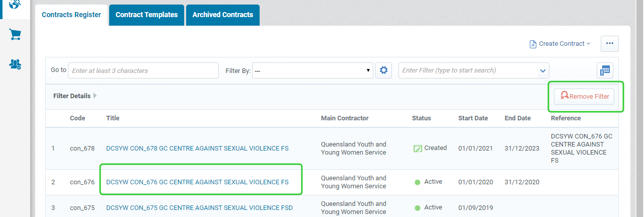The width and height of the screenshot is (644, 217).
Task: Click the three-dots more options button
Action: [609, 44]
